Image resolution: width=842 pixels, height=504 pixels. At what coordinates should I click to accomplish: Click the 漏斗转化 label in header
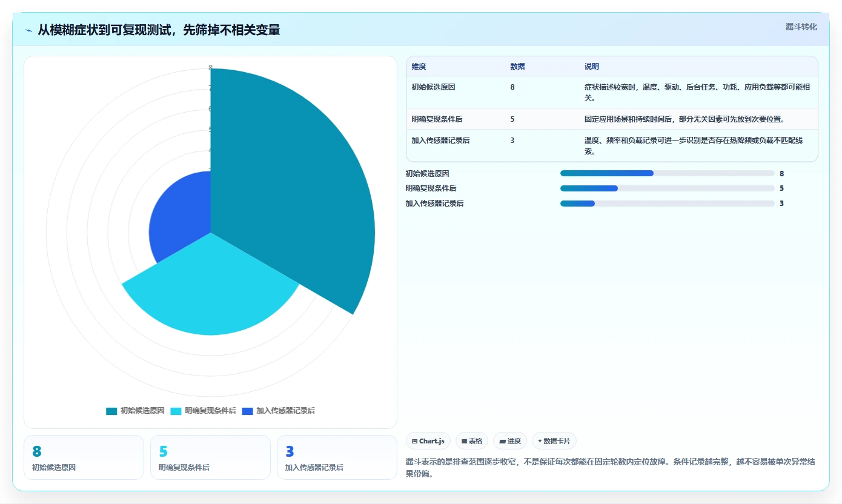(801, 27)
